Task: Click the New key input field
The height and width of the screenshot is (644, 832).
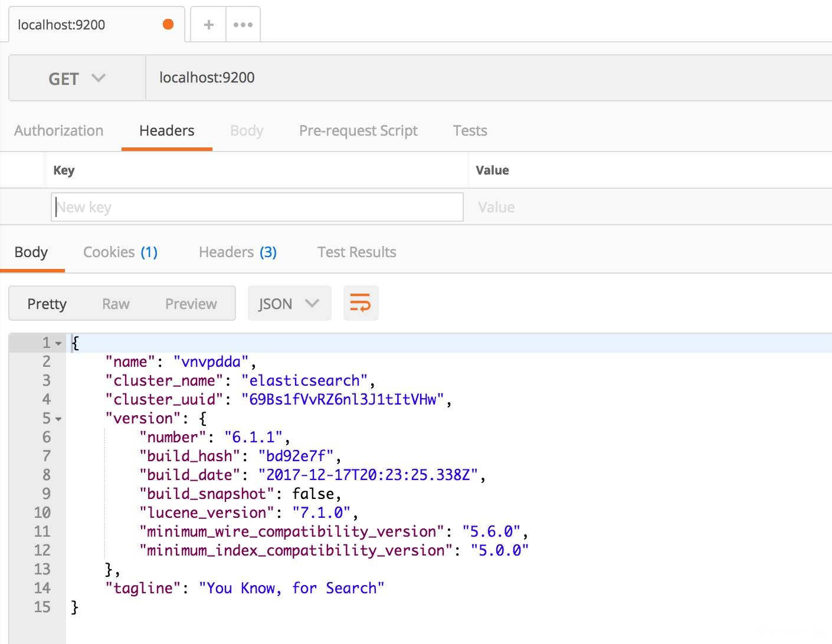Action: click(257, 207)
